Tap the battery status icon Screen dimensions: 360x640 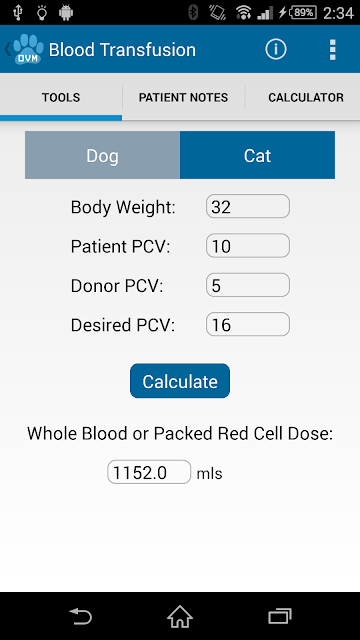coord(302,13)
